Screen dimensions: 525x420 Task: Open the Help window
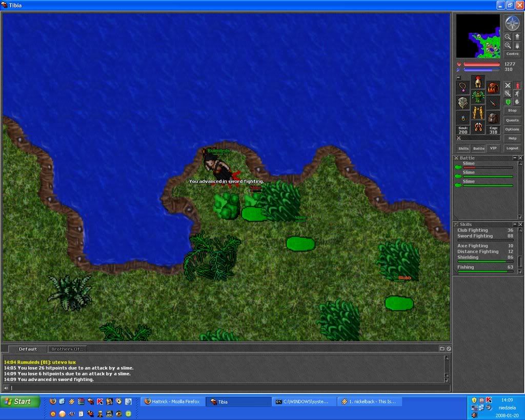coord(512,138)
